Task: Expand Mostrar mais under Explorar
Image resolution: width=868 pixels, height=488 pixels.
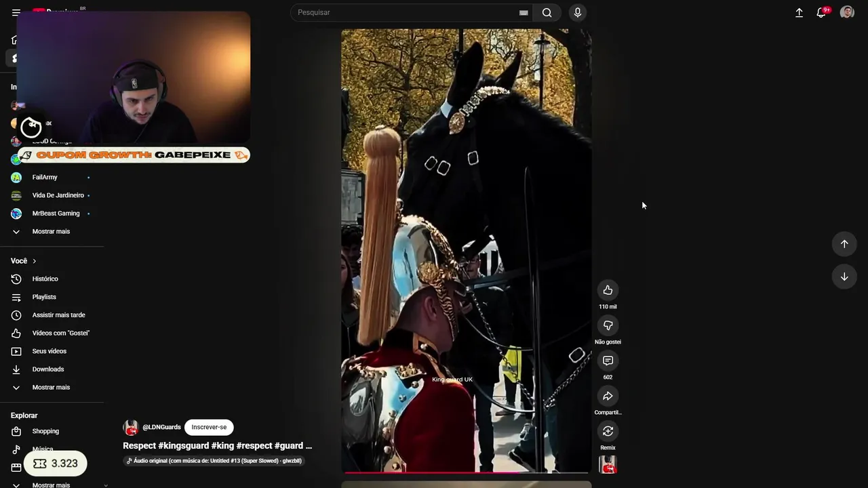Action: point(52,485)
